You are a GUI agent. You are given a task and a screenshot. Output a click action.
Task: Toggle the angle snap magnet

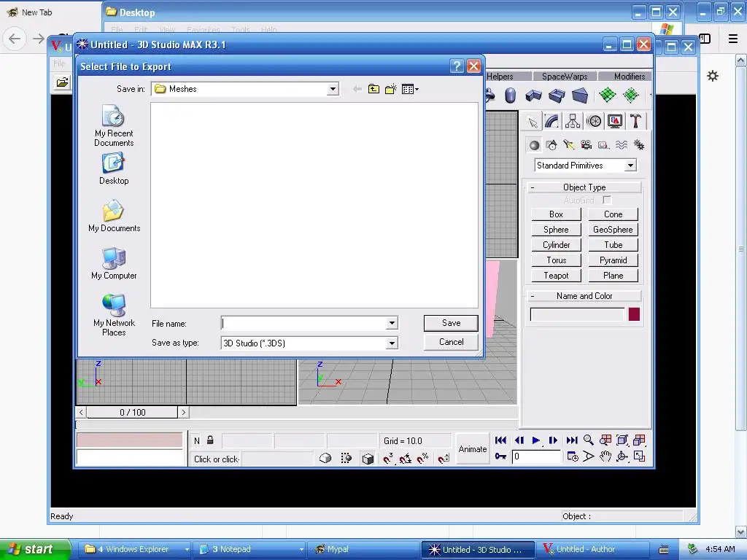coord(405,458)
